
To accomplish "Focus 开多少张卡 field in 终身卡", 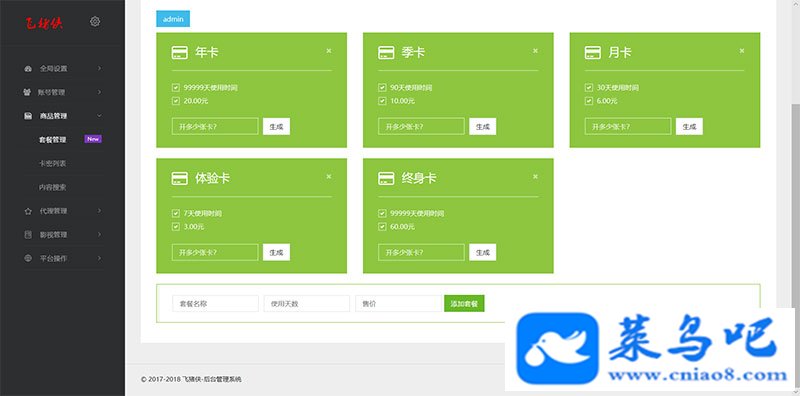I will 421,252.
